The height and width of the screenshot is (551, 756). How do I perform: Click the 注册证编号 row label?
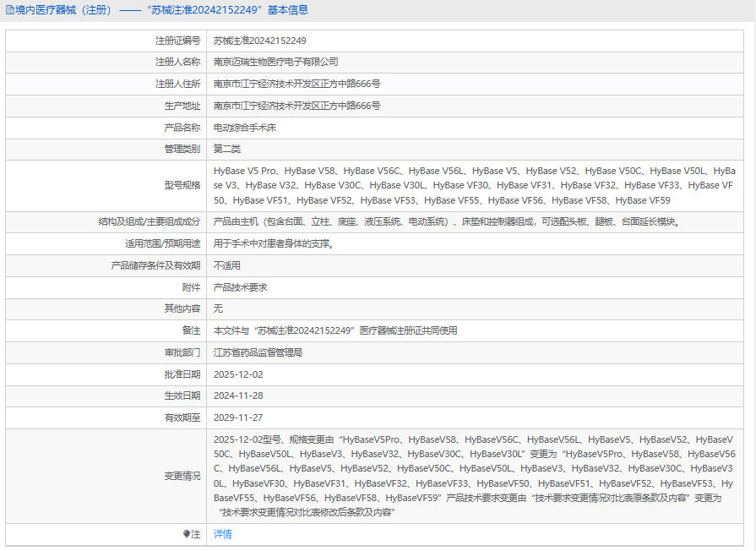(x=177, y=41)
